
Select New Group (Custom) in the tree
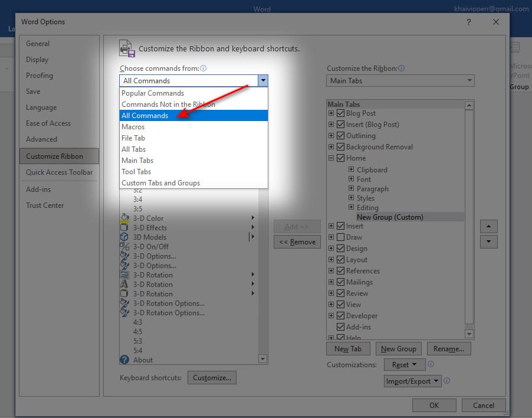point(390,217)
